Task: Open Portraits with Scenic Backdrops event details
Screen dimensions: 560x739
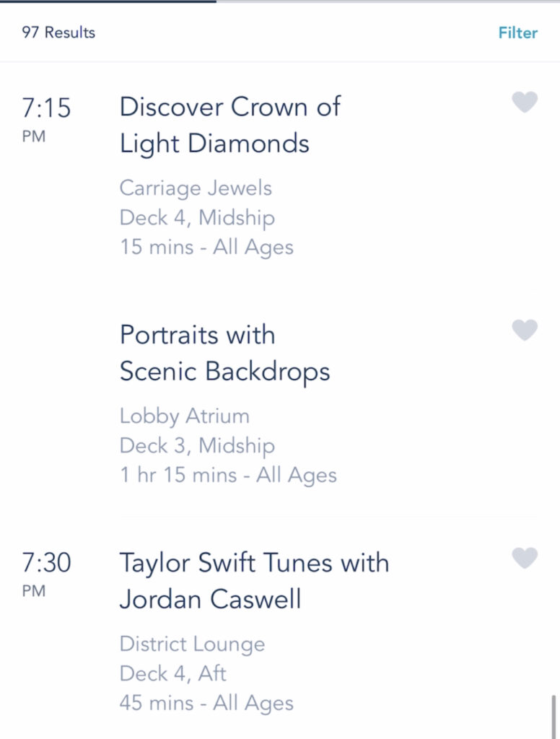Action: pyautogui.click(x=225, y=354)
